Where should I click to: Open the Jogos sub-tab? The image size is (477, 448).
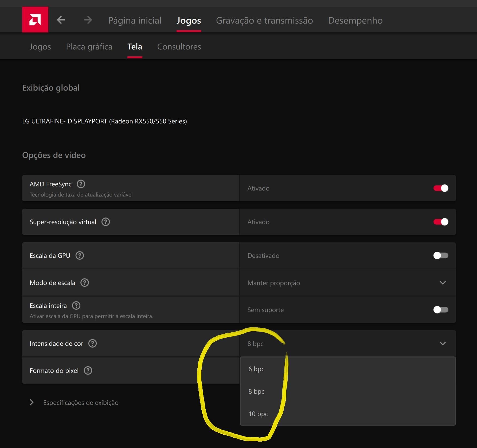(x=40, y=47)
